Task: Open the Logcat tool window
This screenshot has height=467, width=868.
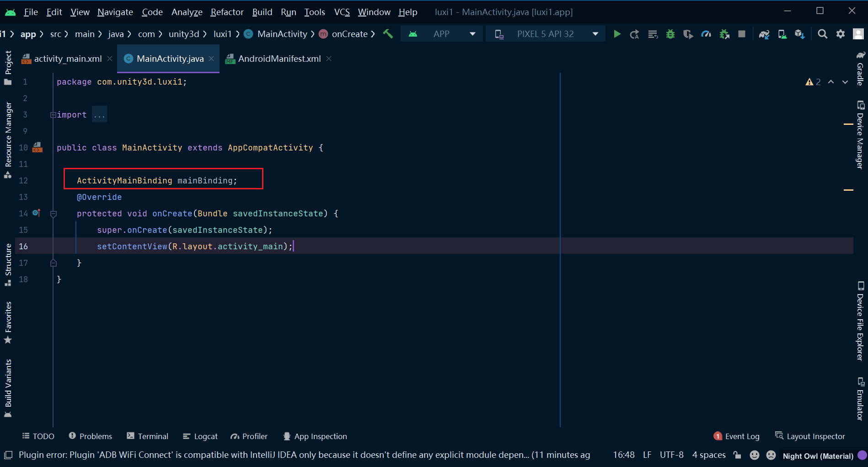Action: (x=200, y=436)
